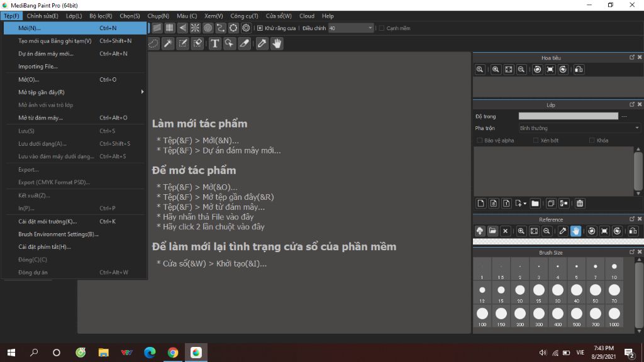Select the Operation (object cursor) tool
The width and height of the screenshot is (644, 362).
point(230,43)
